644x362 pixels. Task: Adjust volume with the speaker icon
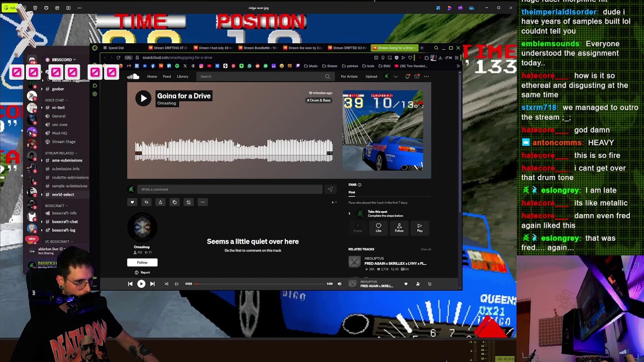[340, 284]
